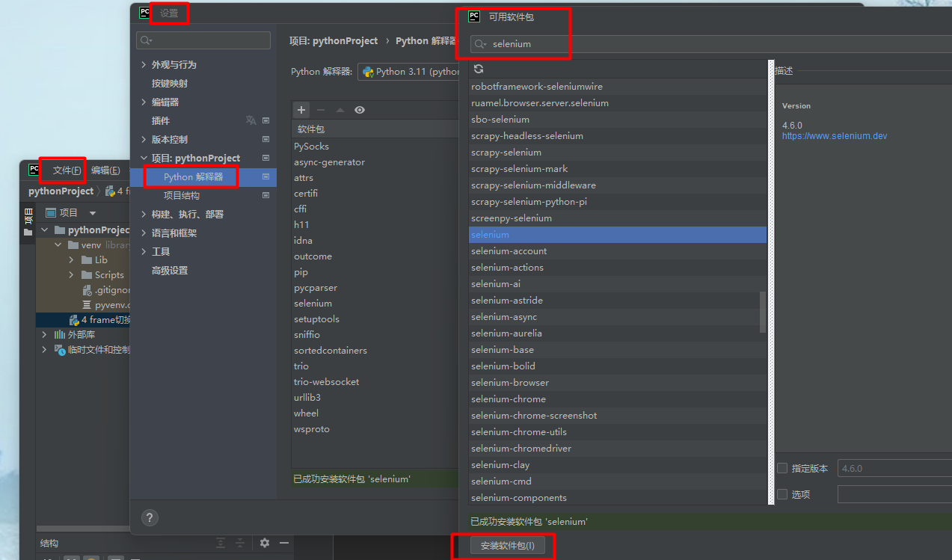Collapse 项目: pythonProject settings section
This screenshot has height=560, width=952.
click(x=144, y=158)
